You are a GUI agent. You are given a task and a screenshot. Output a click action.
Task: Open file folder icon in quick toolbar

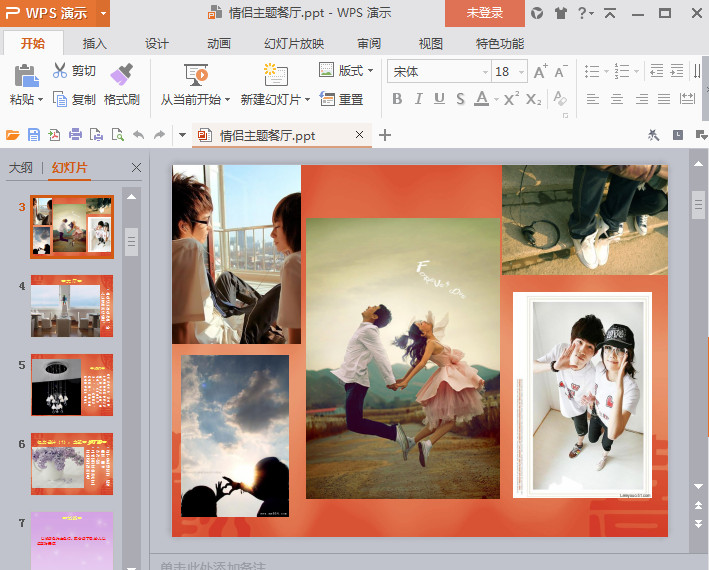click(x=13, y=135)
